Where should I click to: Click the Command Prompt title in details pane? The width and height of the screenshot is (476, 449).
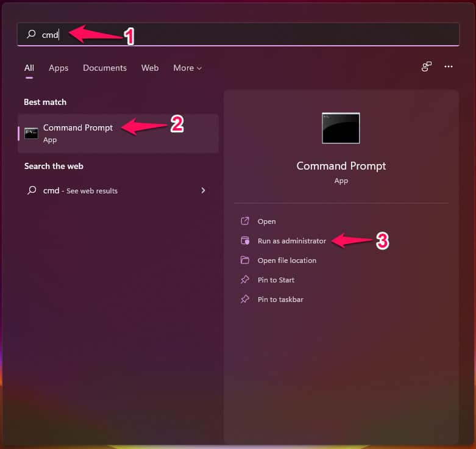pos(341,166)
